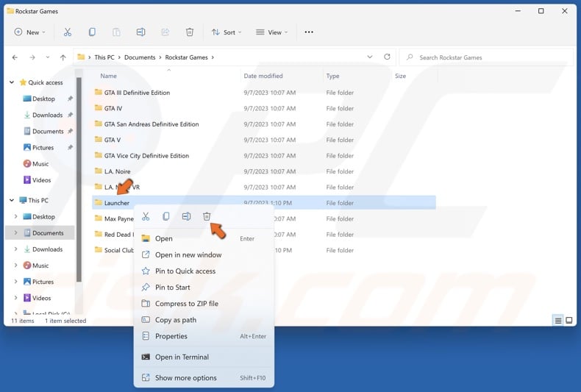The image size is (581, 392).
Task: Click the Copy icon in the top toolbar
Action: tap(92, 32)
